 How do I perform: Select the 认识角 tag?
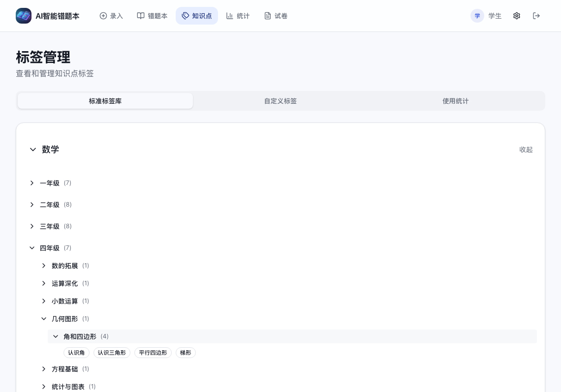[76, 353]
